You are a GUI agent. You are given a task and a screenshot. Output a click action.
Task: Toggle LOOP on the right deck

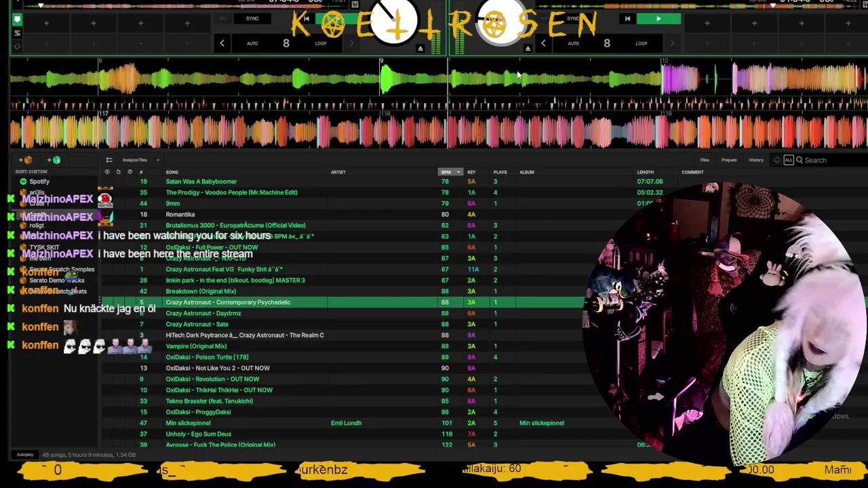[x=641, y=43]
